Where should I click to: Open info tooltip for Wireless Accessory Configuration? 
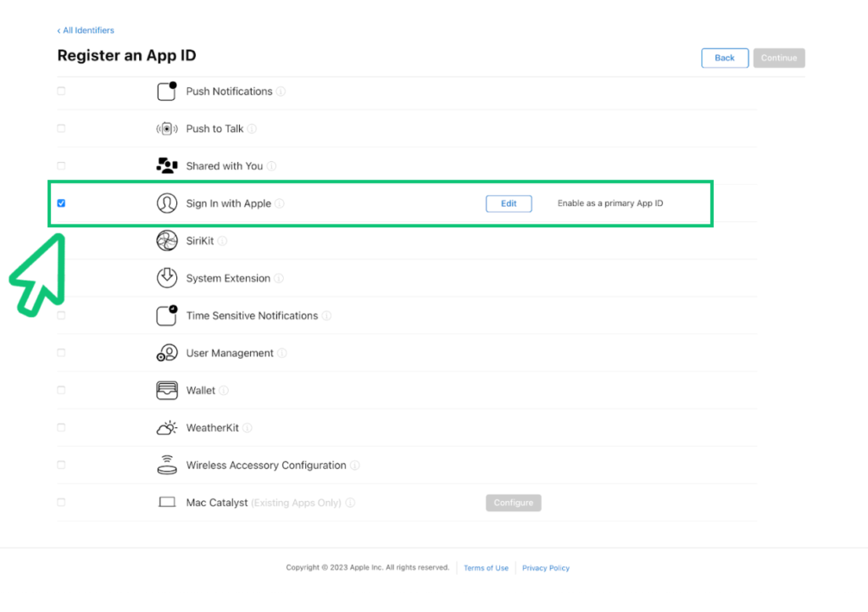point(355,465)
